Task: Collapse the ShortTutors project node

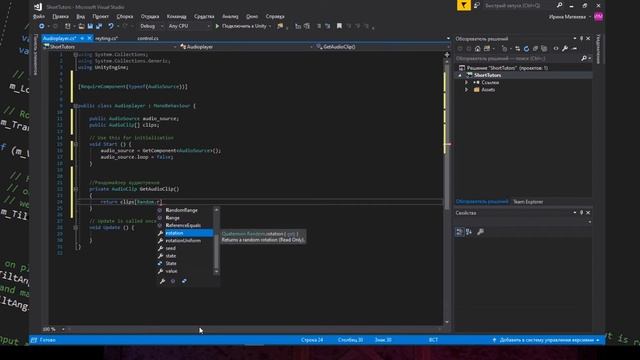Action: pos(460,76)
